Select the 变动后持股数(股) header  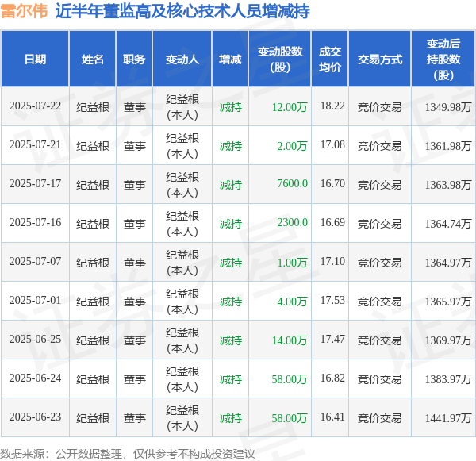point(443,60)
